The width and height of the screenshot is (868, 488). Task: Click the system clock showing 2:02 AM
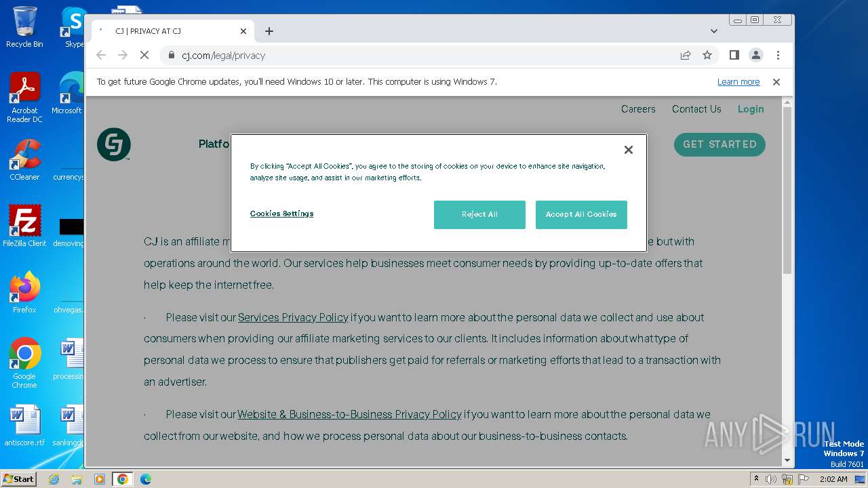(833, 479)
